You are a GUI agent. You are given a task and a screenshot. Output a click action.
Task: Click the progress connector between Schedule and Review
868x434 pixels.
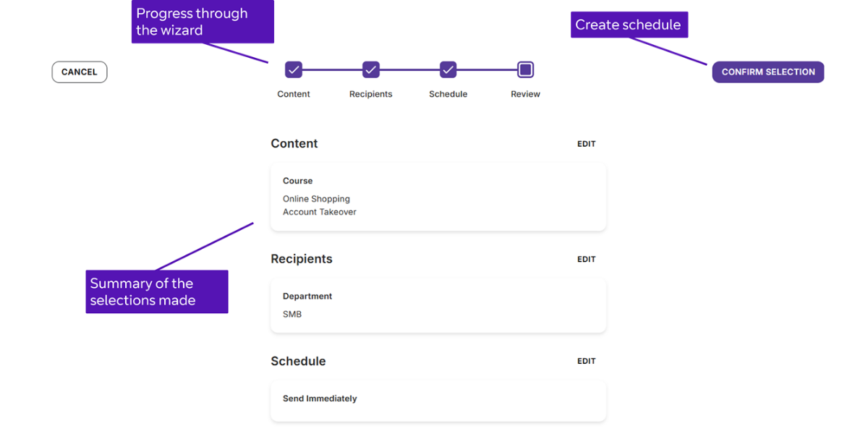(x=486, y=69)
